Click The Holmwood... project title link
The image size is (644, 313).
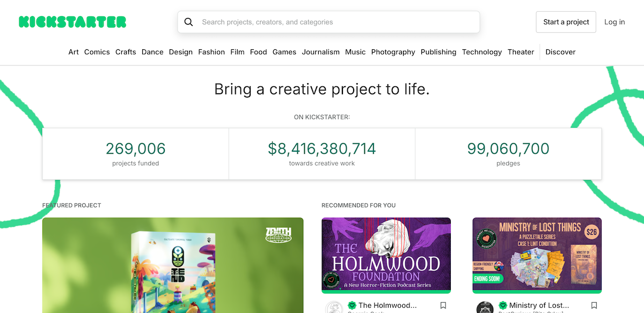click(387, 305)
